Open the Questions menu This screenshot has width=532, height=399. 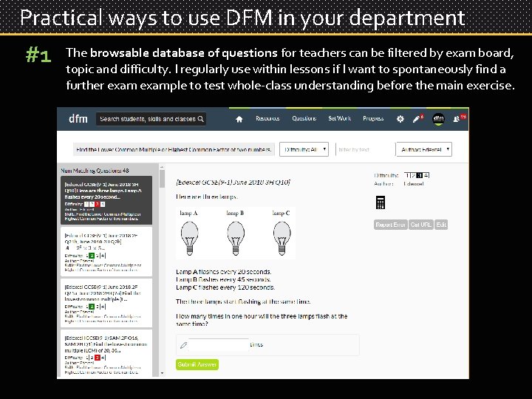click(x=304, y=118)
